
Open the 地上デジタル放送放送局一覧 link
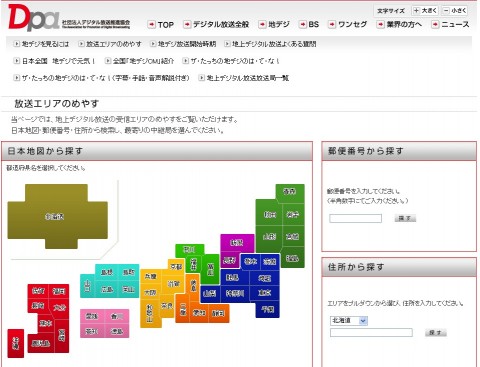pos(244,78)
